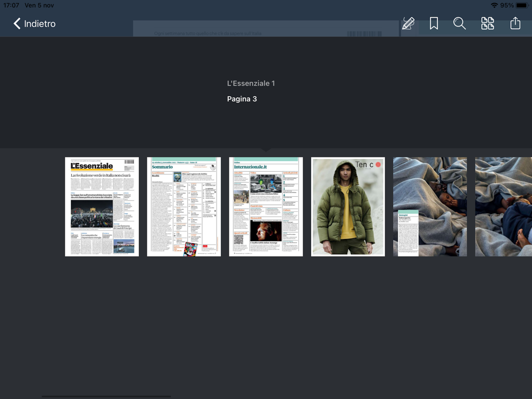532x399 pixels.
Task: Open the Ten c jacket ad thumbnail
Action: click(x=348, y=206)
